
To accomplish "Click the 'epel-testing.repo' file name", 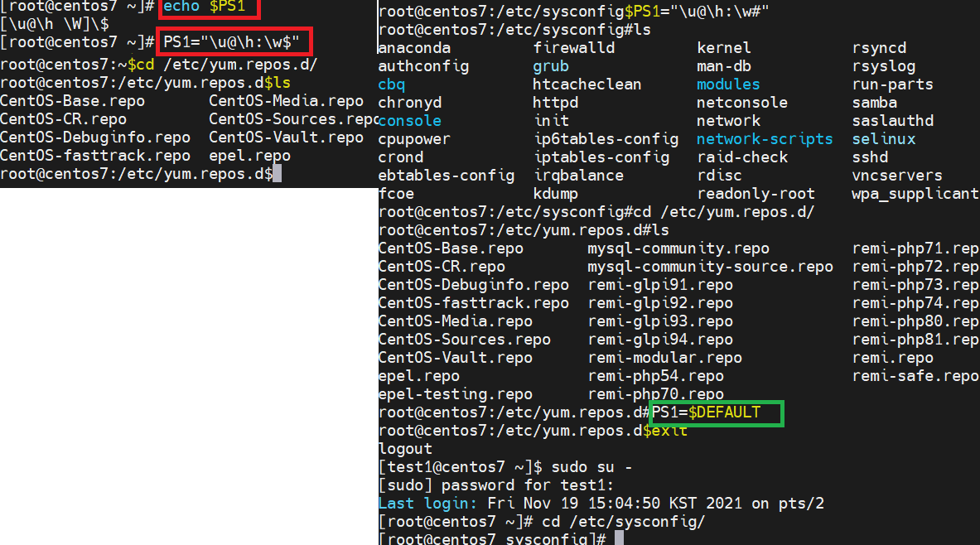I will [x=455, y=393].
